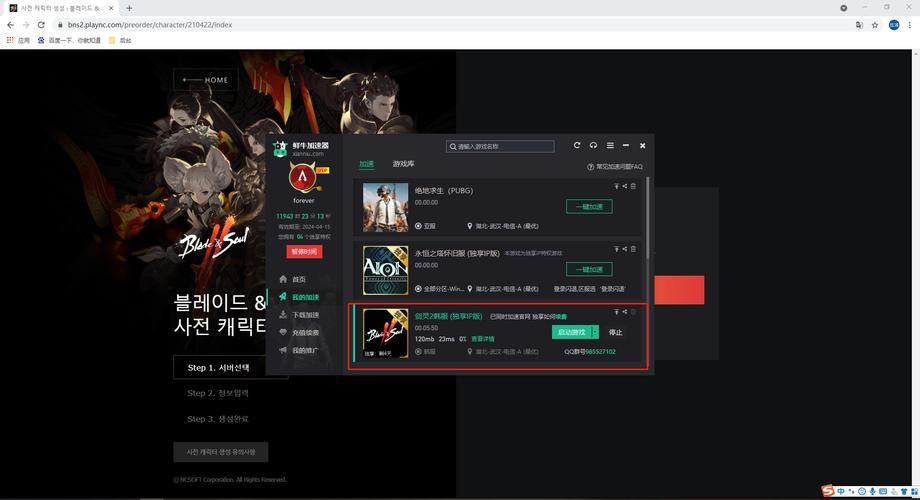
Task: Click the AION game thumbnail
Action: 385,270
